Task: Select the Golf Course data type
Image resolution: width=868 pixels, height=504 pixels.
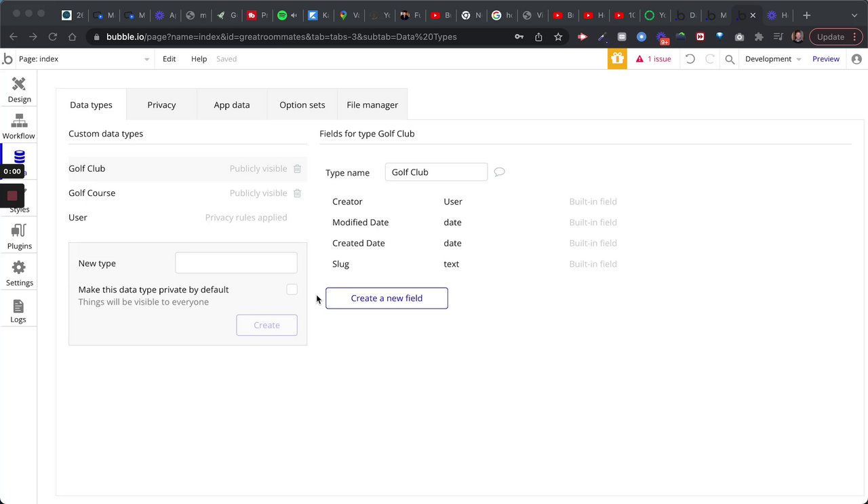Action: click(92, 193)
